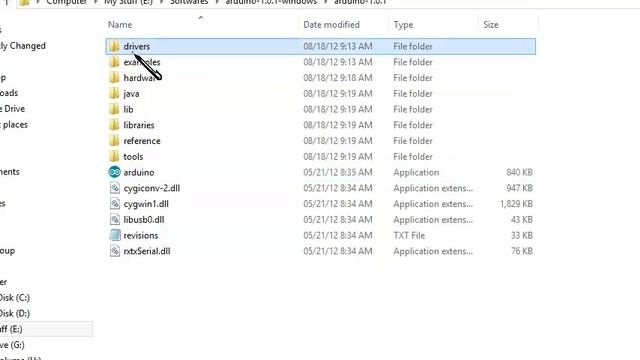Select the drivers folder icon
640x360 pixels.
114,46
